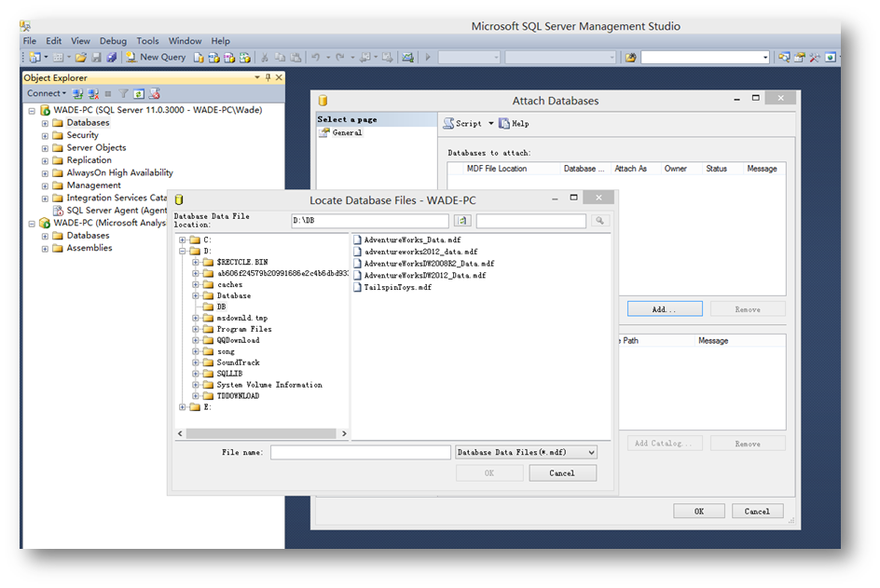
Task: Click the New Query toolbar button
Action: tap(156, 58)
